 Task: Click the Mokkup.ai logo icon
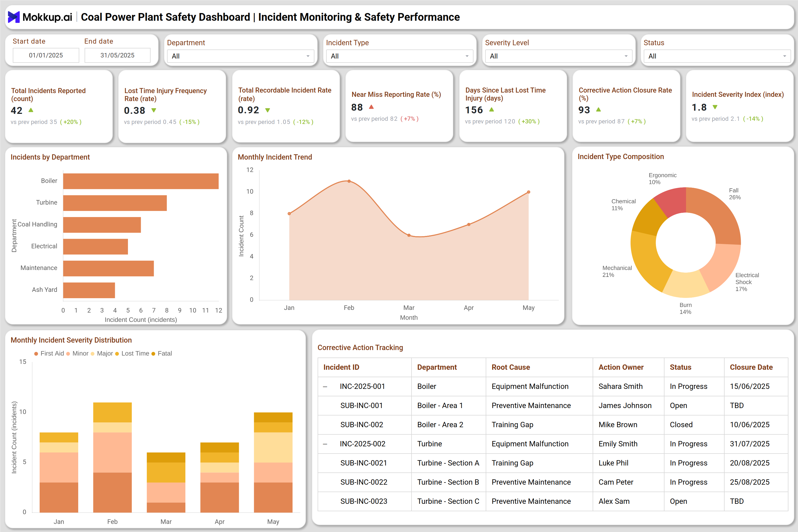tap(14, 17)
